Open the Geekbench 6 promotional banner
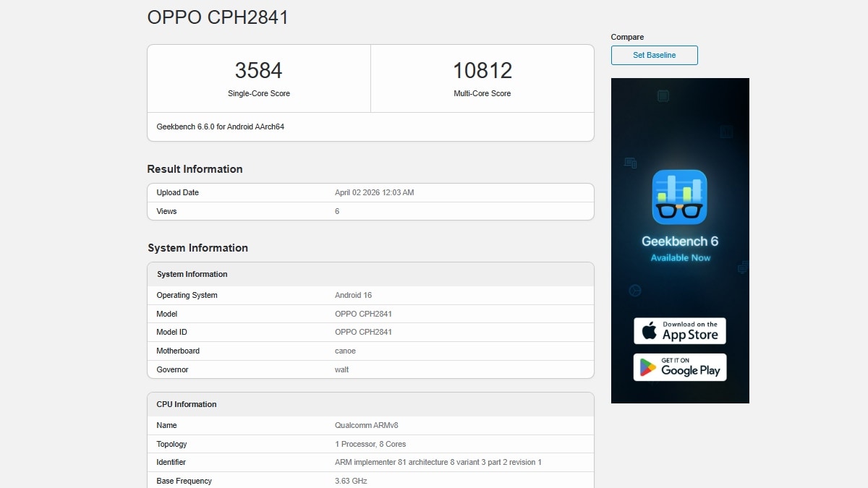The height and width of the screenshot is (488, 868). [x=679, y=240]
